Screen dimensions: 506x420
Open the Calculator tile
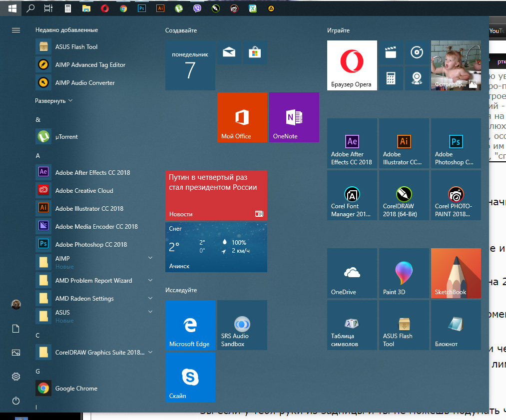[x=391, y=78]
